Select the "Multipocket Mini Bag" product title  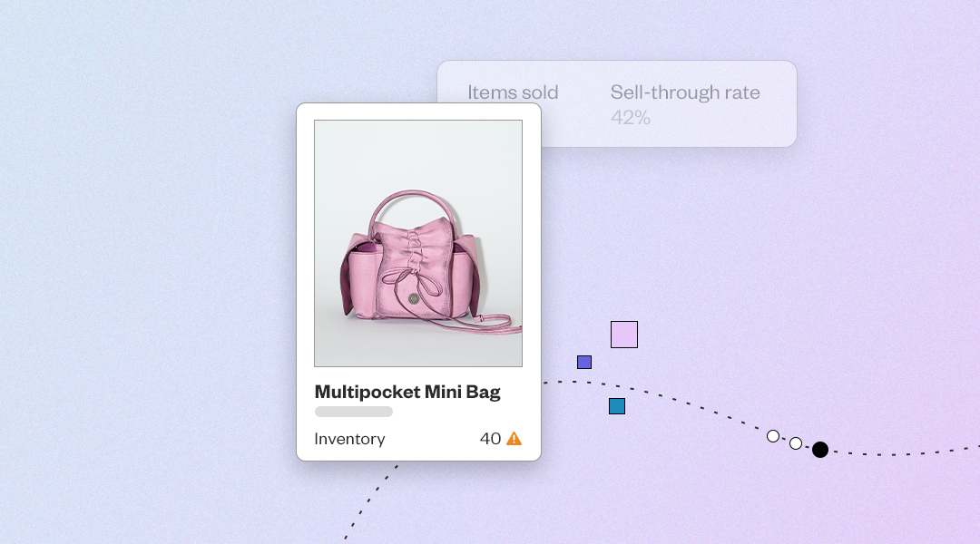tap(407, 393)
